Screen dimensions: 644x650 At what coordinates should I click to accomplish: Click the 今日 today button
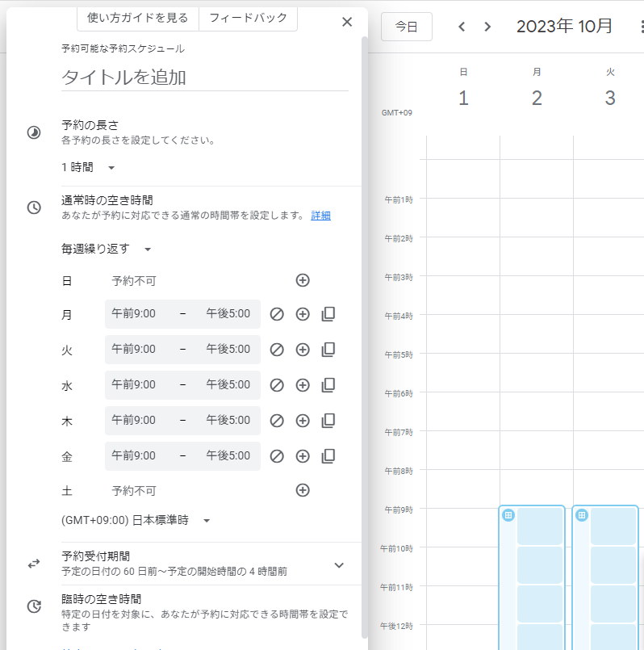406,27
